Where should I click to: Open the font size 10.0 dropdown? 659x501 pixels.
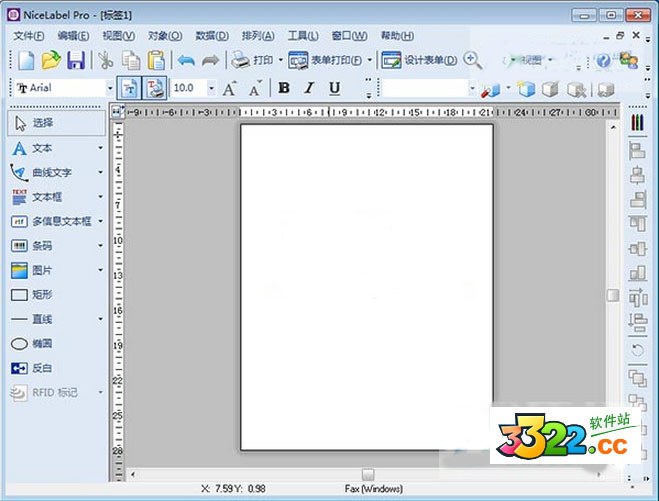pyautogui.click(x=211, y=88)
